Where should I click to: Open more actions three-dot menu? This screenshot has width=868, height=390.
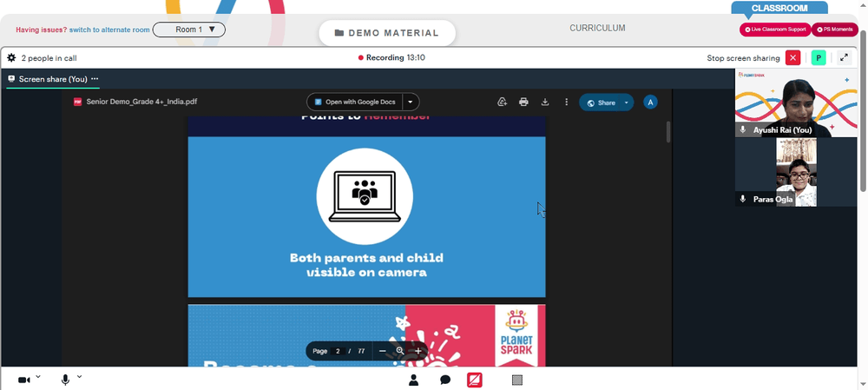coord(566,102)
